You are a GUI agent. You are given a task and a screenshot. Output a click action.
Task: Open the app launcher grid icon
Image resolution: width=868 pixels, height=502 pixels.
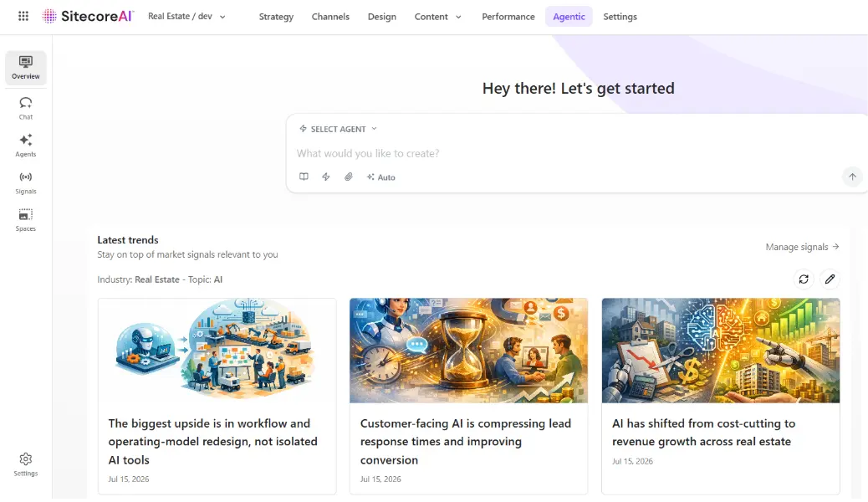pyautogui.click(x=23, y=16)
